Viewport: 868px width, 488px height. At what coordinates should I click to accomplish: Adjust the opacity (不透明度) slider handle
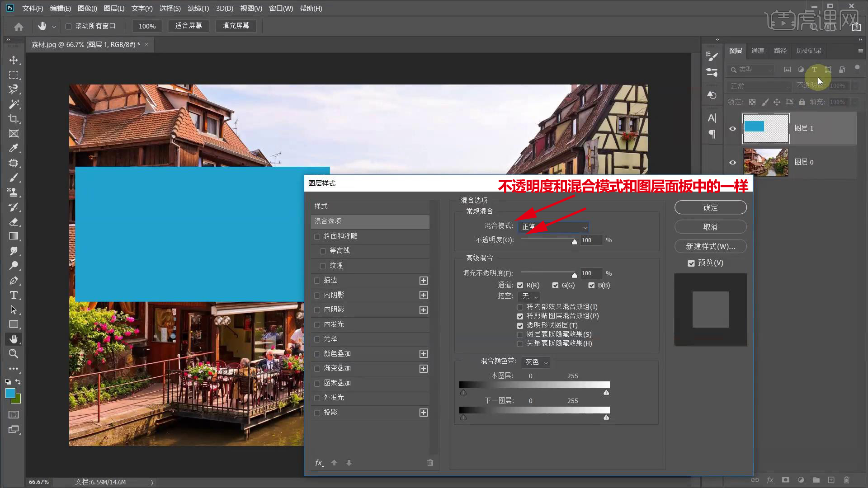click(574, 242)
